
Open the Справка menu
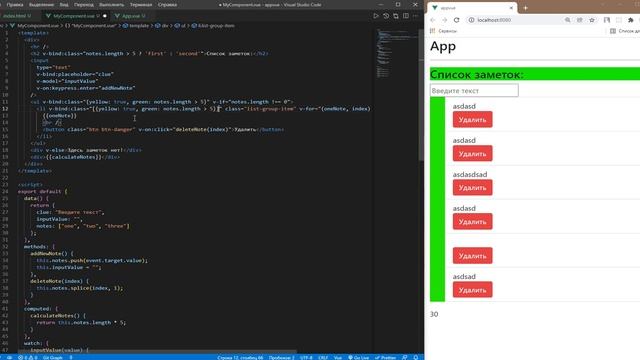167,5
